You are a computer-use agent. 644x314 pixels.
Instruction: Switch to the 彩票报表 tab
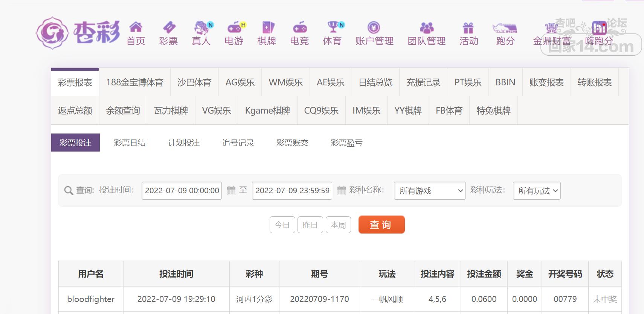(x=75, y=82)
